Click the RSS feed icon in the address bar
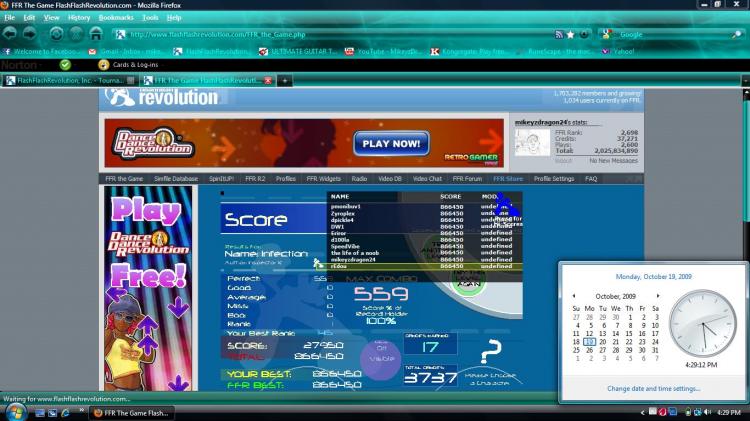 point(559,34)
